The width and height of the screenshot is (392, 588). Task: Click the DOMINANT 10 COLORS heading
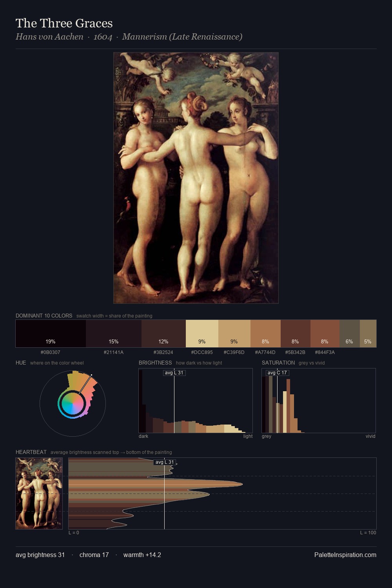(44, 316)
